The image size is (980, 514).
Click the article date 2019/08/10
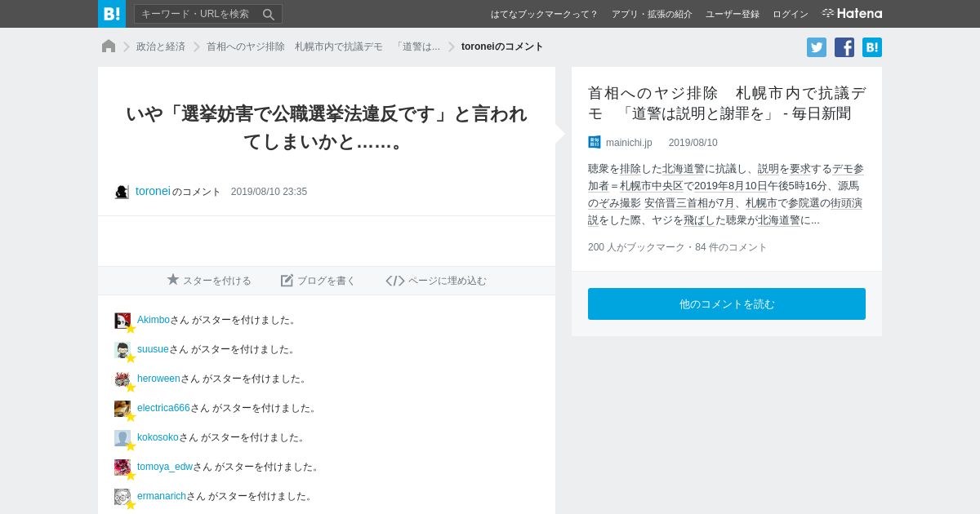(693, 143)
